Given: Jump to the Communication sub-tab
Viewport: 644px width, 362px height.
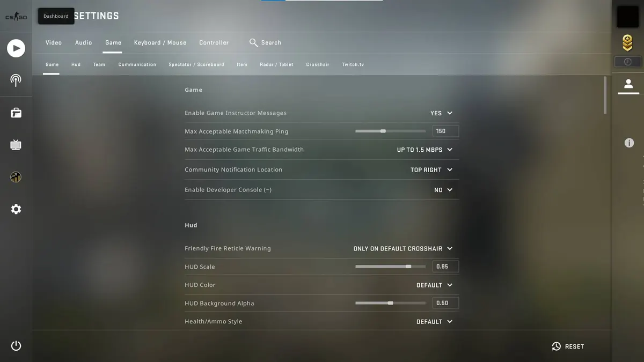Looking at the screenshot, I should tap(137, 64).
